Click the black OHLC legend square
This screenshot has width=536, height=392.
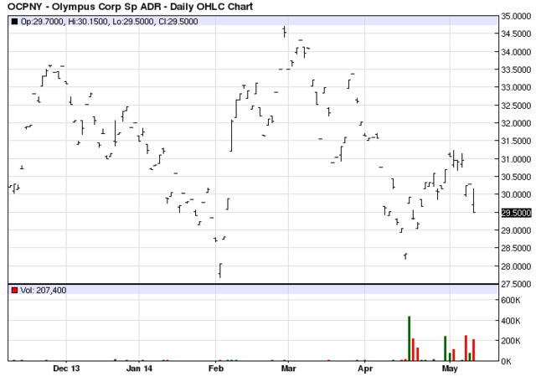[x=14, y=22]
